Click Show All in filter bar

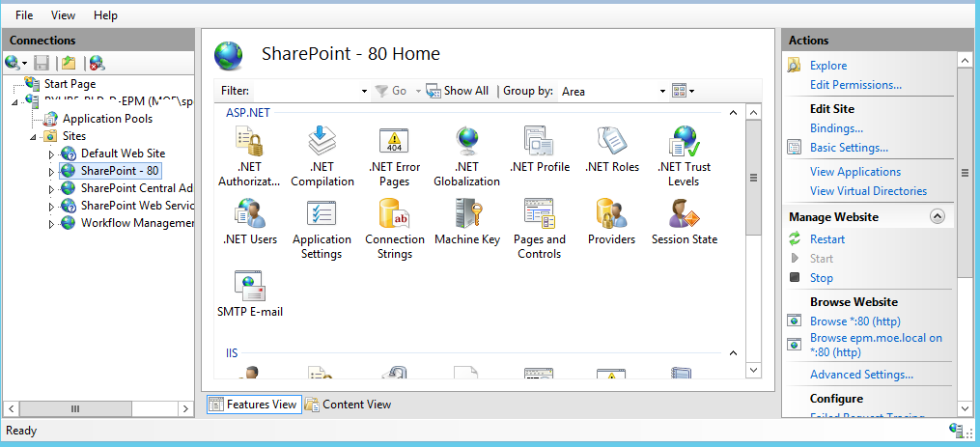[458, 91]
